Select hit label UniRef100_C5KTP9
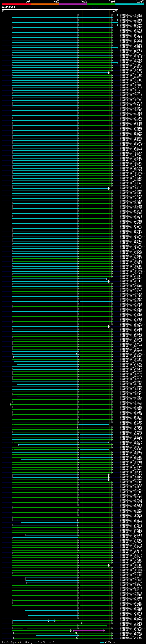Image resolution: width=146 pixels, height=644 pixels. [131, 477]
